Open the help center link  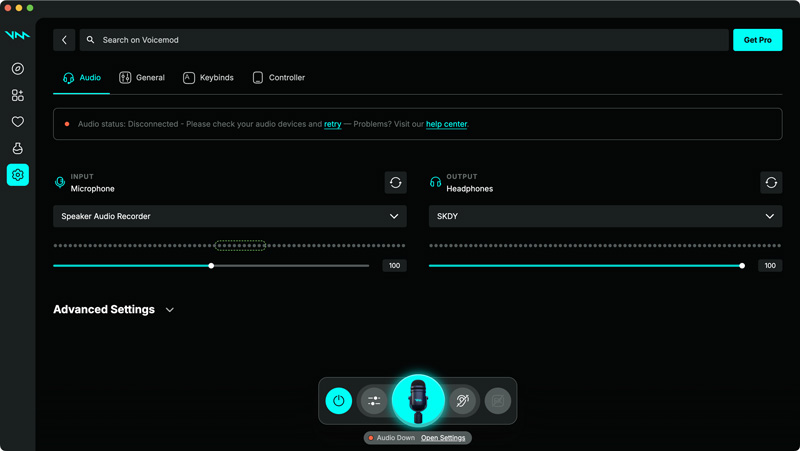click(x=446, y=124)
